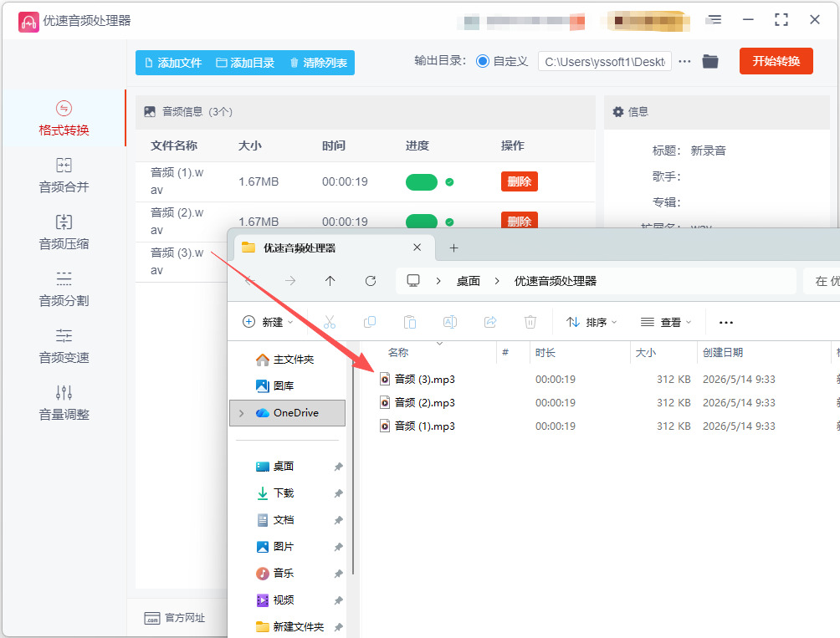Open the 音量调整 tool
Image resolution: width=840 pixels, height=638 pixels.
[64, 403]
